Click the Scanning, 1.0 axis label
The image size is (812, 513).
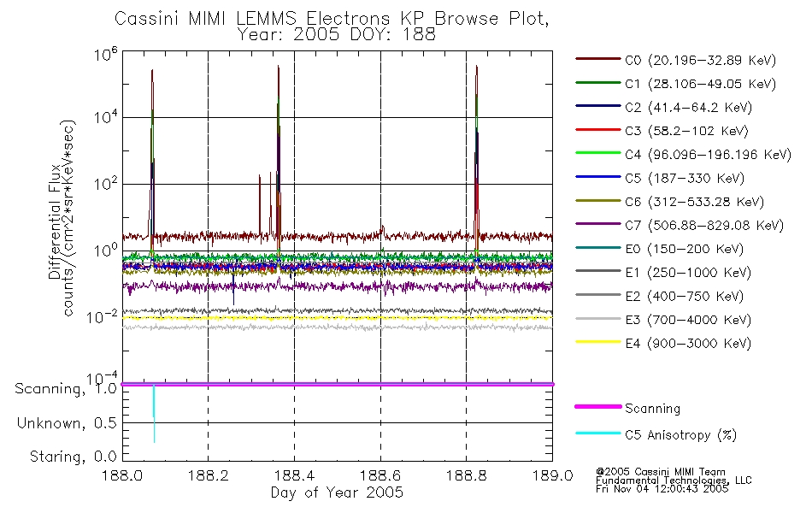[x=65, y=389]
